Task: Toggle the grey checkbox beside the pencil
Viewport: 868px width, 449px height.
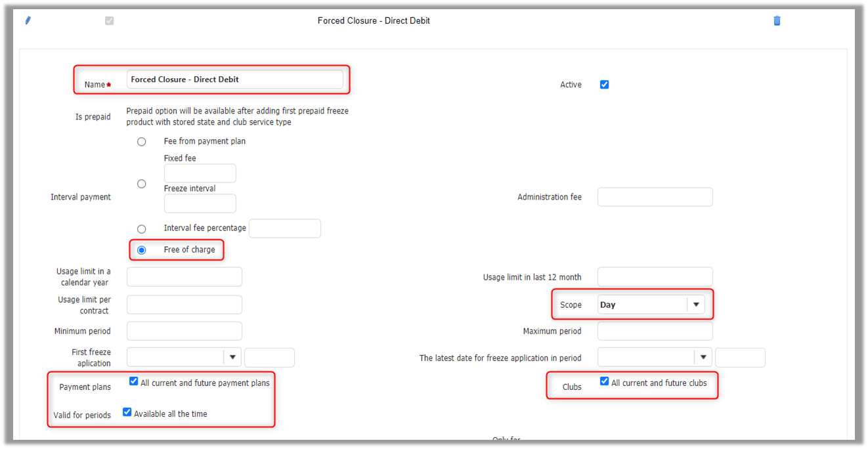Action: (x=109, y=20)
